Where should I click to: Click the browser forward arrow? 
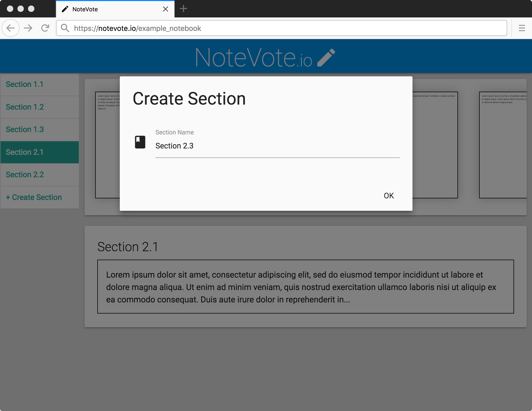[28, 28]
